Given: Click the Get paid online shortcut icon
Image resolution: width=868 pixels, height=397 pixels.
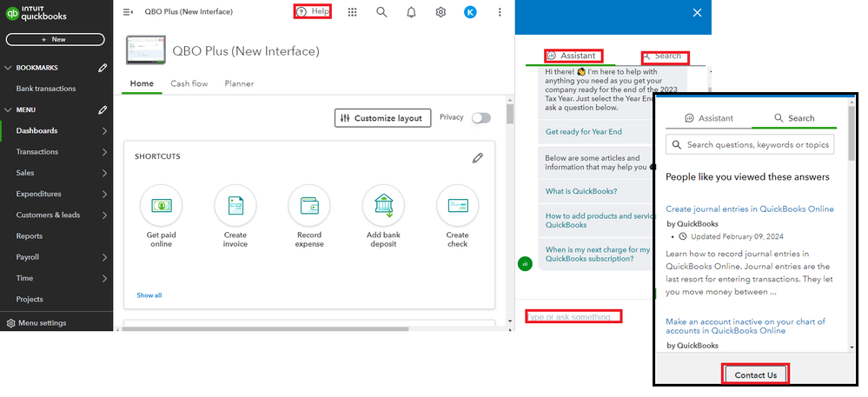Looking at the screenshot, I should [161, 205].
